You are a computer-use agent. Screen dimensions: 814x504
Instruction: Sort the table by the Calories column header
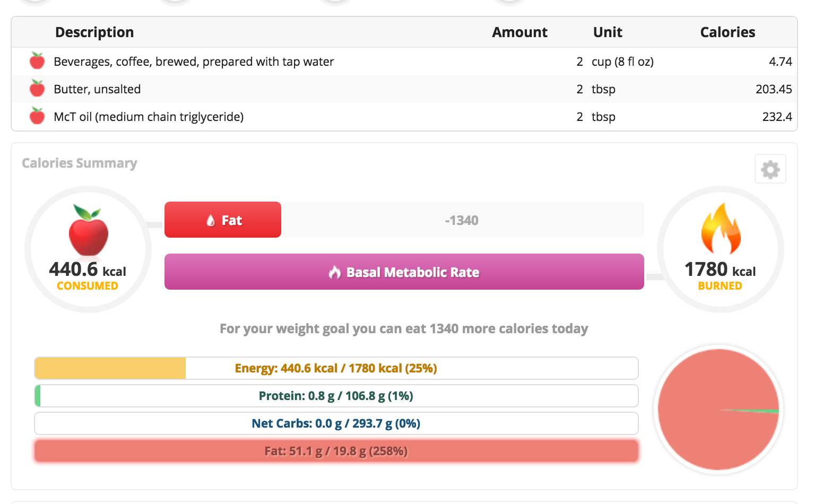click(x=728, y=32)
